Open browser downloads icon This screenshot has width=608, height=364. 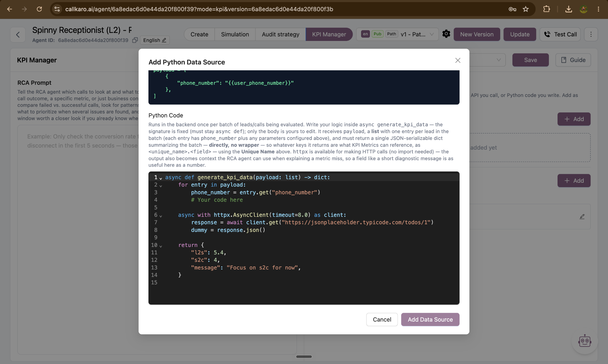(x=569, y=9)
